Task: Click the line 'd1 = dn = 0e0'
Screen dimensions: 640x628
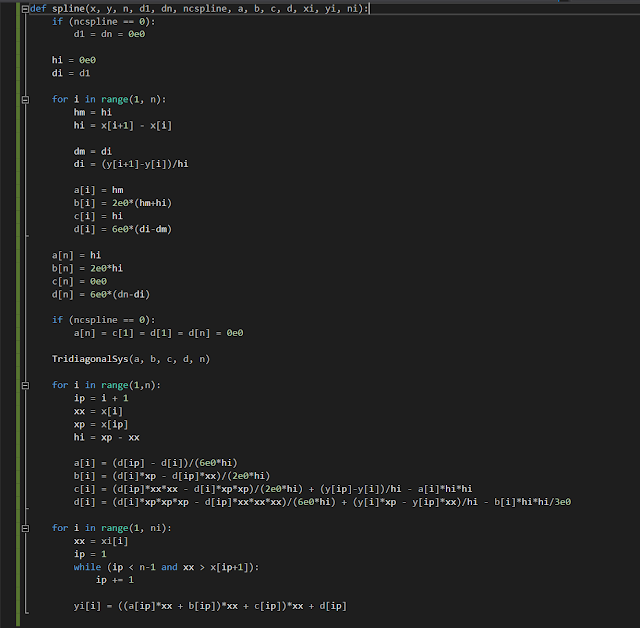Action: point(109,34)
